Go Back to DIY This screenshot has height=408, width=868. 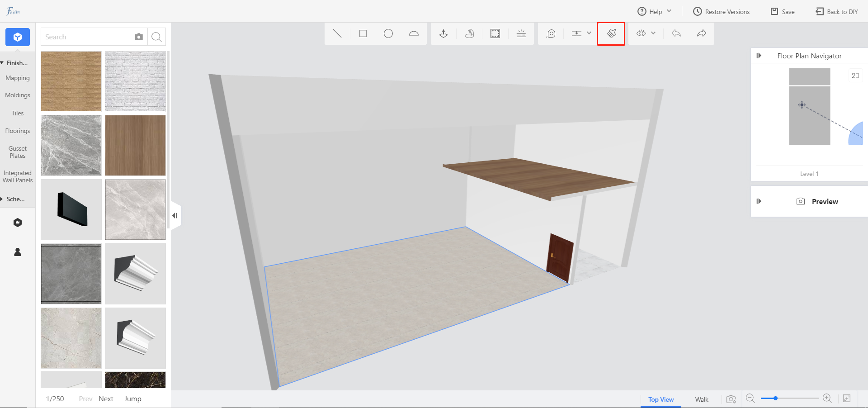(x=837, y=12)
